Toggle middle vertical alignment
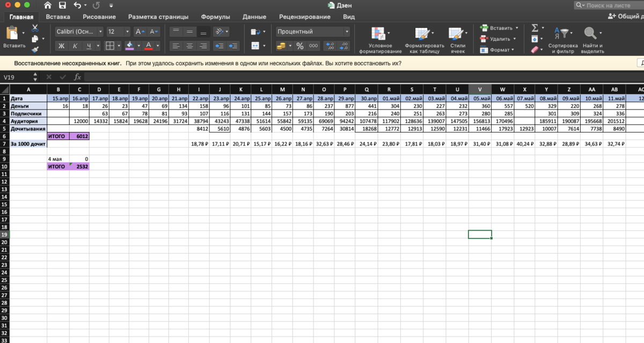This screenshot has height=343, width=644. pos(189,32)
